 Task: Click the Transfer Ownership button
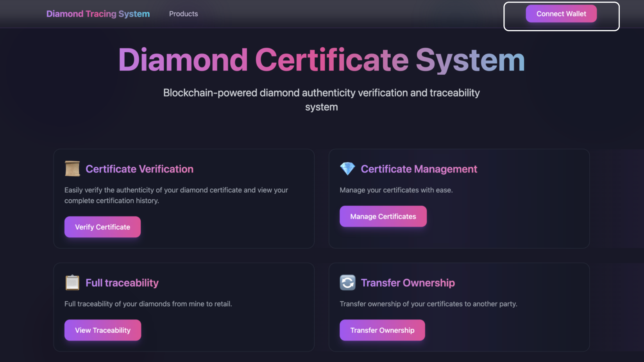[382, 330]
